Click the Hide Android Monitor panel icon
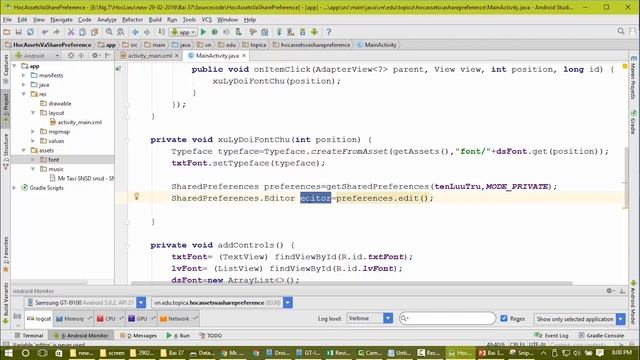Viewport: 640px width, 360px height. (622, 291)
